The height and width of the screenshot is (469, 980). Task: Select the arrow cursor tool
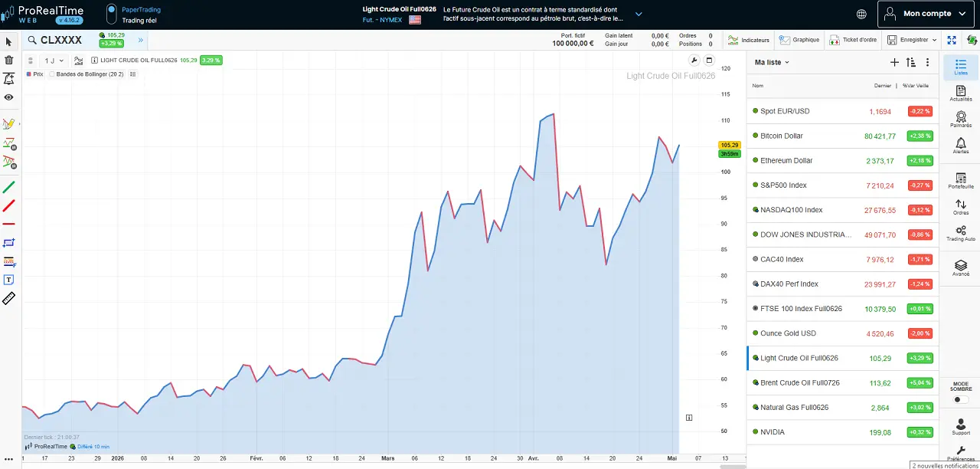tap(9, 41)
